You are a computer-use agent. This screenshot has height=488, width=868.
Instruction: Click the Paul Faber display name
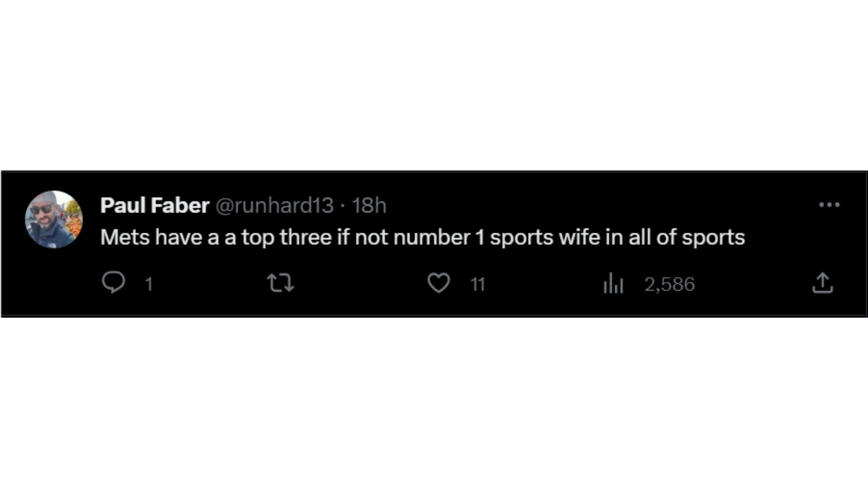coord(155,206)
